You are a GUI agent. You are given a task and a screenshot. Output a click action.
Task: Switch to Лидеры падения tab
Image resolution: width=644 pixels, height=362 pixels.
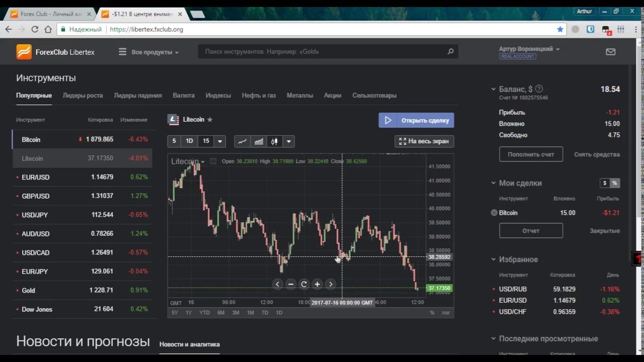coord(138,95)
